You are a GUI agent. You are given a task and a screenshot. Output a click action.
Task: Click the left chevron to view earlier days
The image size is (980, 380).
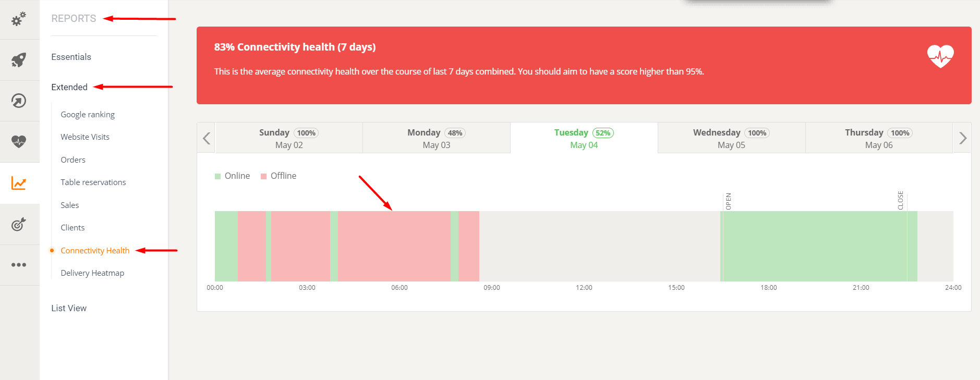206,138
